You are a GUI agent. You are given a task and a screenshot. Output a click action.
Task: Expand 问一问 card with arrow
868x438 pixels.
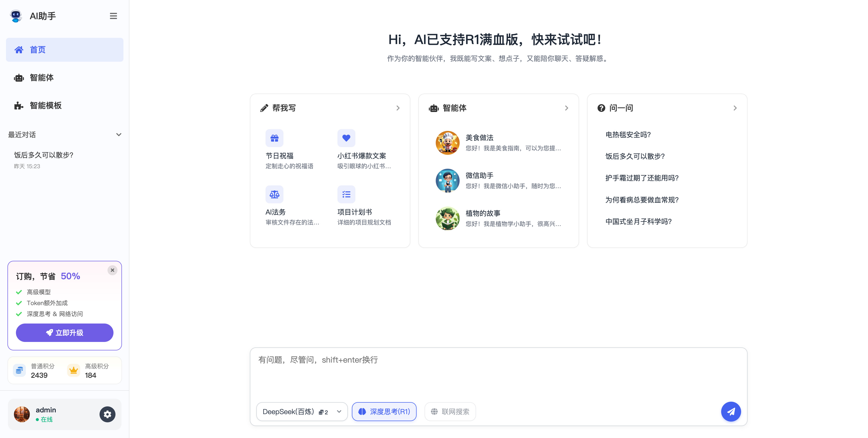(735, 108)
